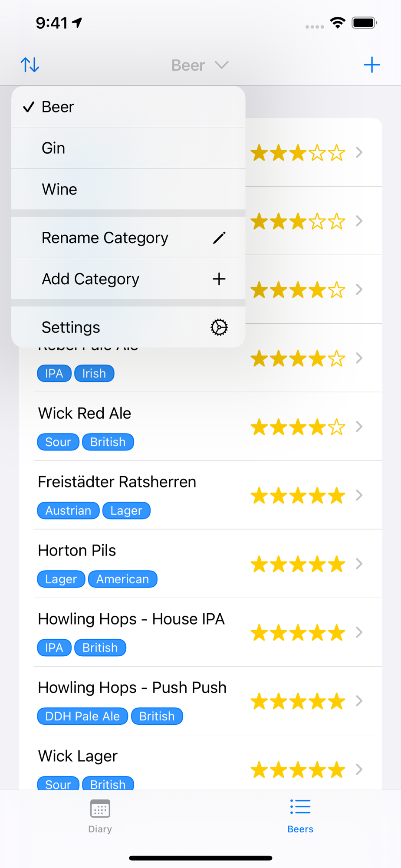The image size is (401, 868).
Task: Select Rename Category menu entry
Action: pyautogui.click(x=128, y=238)
